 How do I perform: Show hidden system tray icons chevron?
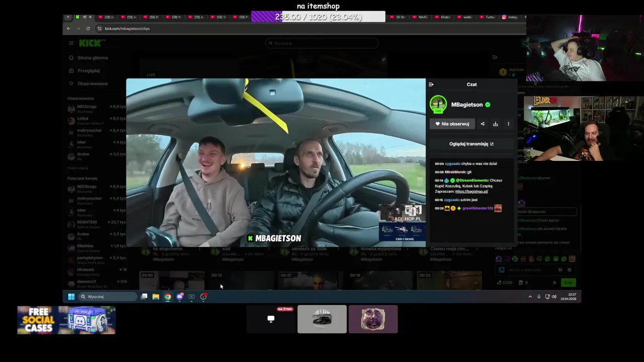coord(530,297)
